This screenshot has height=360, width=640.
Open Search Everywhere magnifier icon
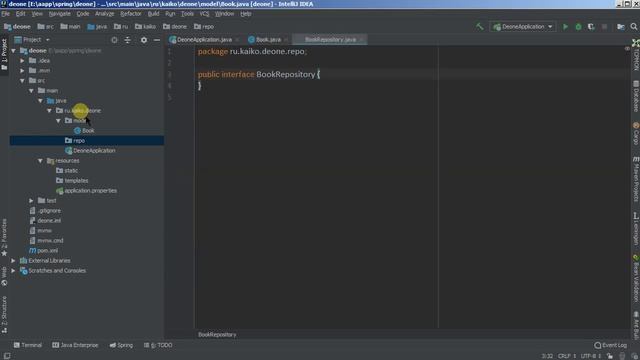pyautogui.click(x=634, y=27)
